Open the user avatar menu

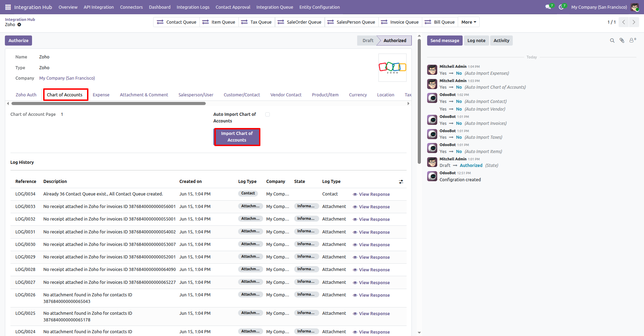[635, 7]
